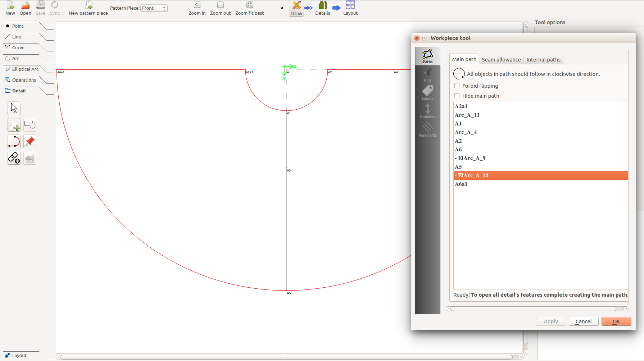Viewport: 644px width, 361px height.
Task: Click the Workpiece tool icon
Action: pos(14,125)
